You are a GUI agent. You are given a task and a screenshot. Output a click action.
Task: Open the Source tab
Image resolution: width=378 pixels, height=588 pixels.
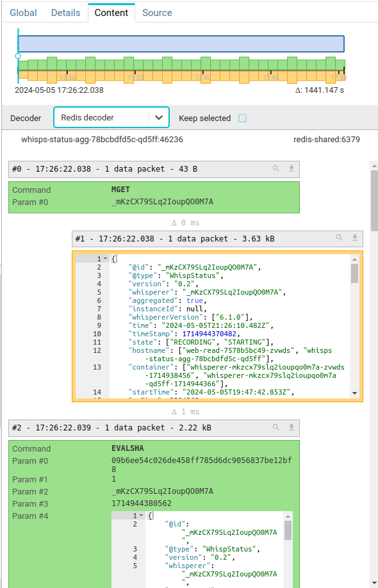coord(157,12)
